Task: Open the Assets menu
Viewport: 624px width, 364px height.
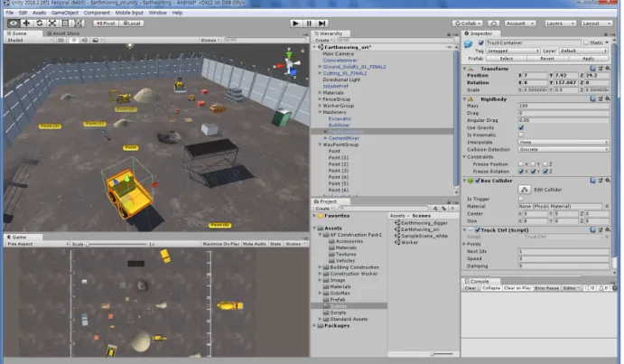Action: pos(39,13)
